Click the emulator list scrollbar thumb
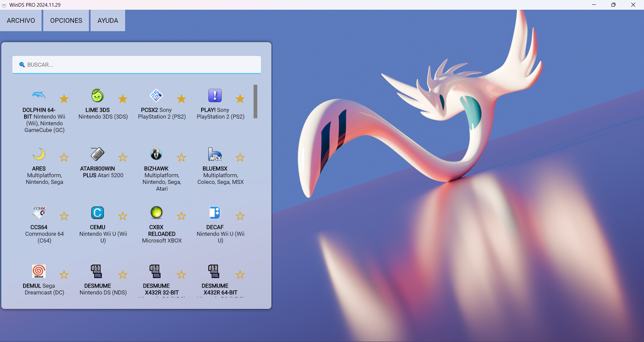This screenshot has width=644, height=342. tap(255, 101)
